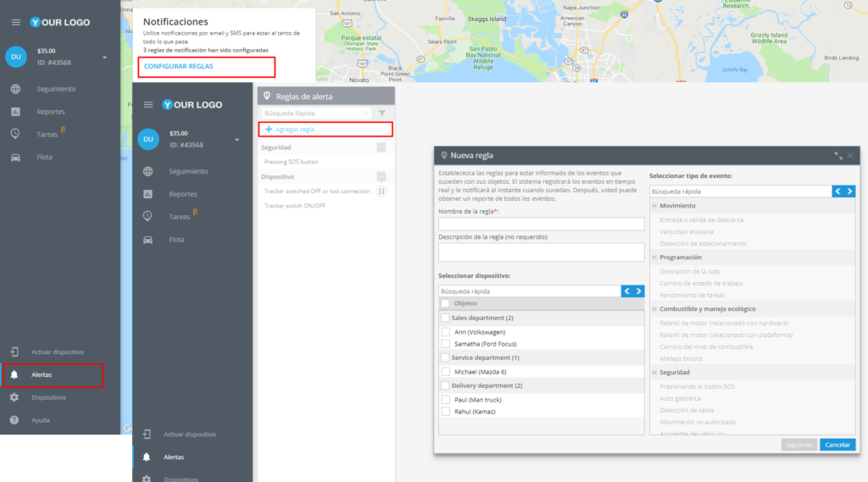The width and height of the screenshot is (868, 482).
Task: Pause the 'Tracker switched OFF or lost connection' rule
Action: coord(381,191)
